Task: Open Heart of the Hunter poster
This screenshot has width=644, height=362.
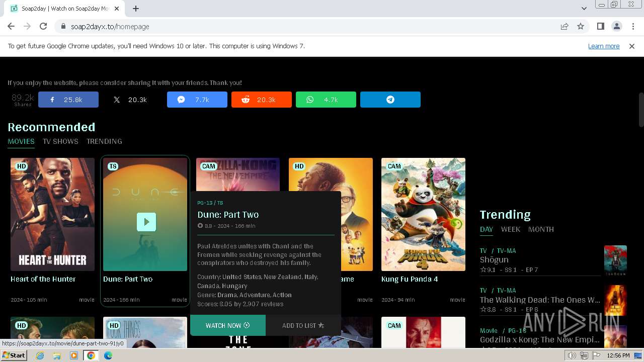Action: coord(52,214)
